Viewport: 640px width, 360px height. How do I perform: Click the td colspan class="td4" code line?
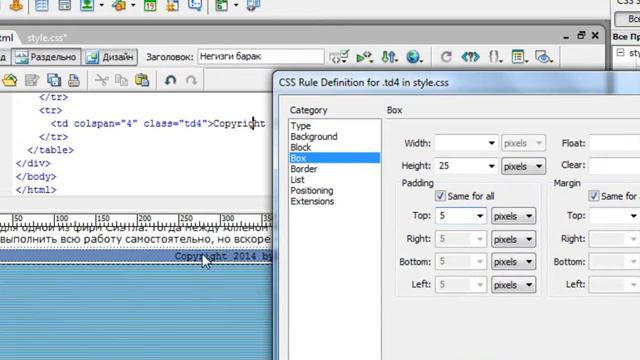pyautogui.click(x=158, y=124)
